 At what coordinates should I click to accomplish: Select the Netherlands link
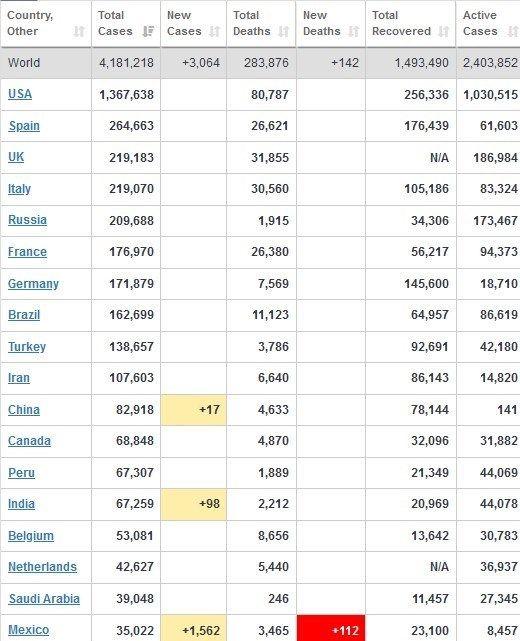(43, 567)
